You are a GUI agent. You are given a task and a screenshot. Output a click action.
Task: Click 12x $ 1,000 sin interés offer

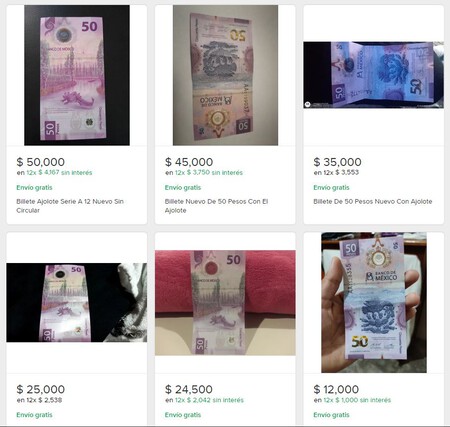[x=357, y=400]
